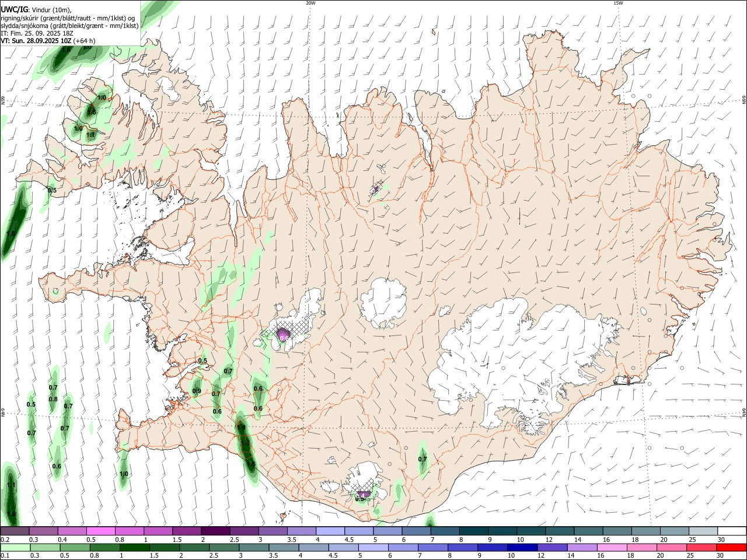Click the '20W' longitude label
The height and width of the screenshot is (560, 747).
[x=310, y=3]
